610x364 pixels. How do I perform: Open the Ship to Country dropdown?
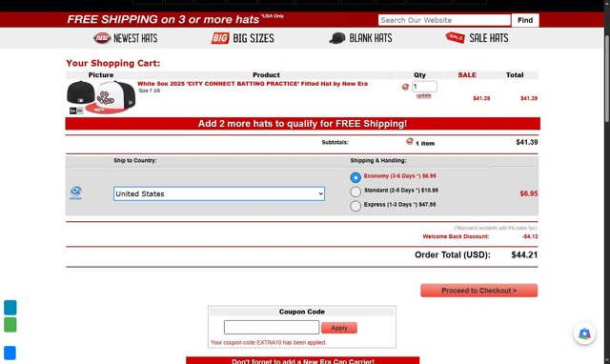click(x=219, y=193)
